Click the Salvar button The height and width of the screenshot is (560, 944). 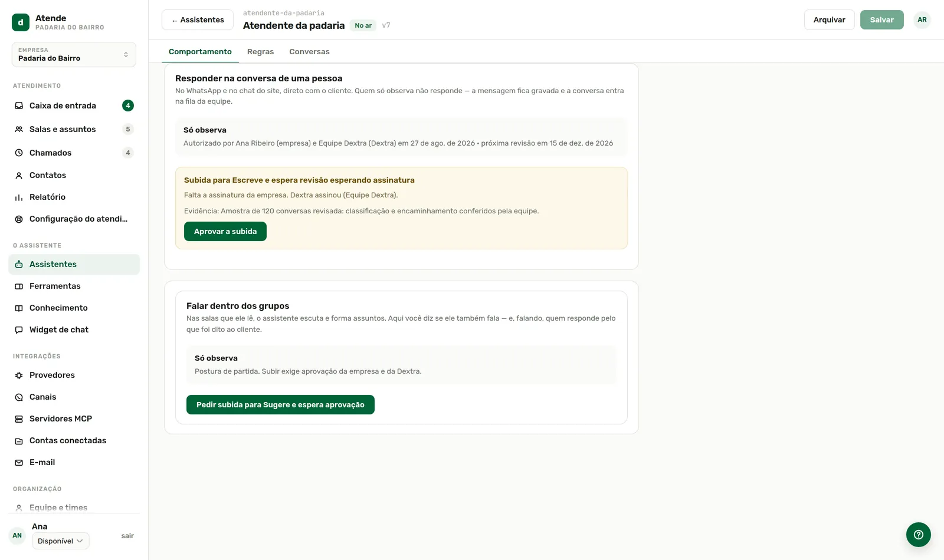pyautogui.click(x=881, y=19)
